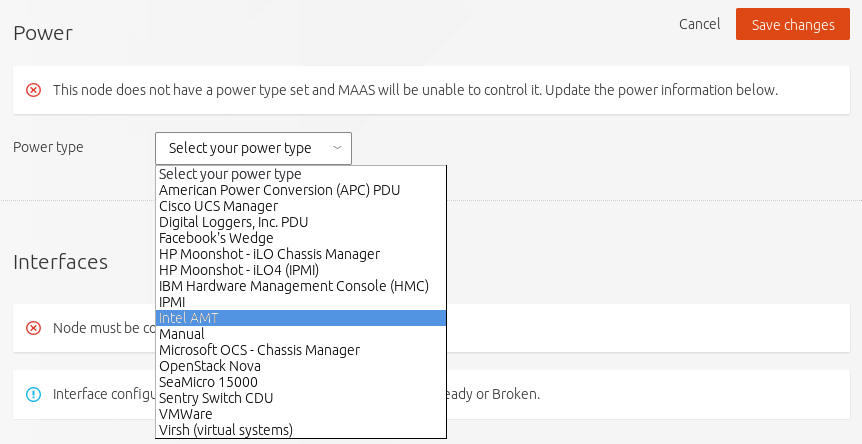Choose SeaMicro 15000 from the list

click(208, 382)
